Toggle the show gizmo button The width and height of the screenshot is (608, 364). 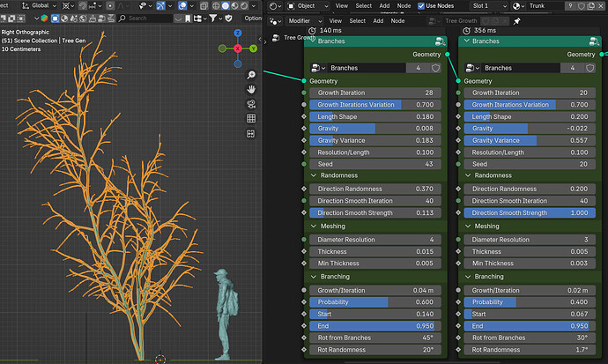click(161, 6)
